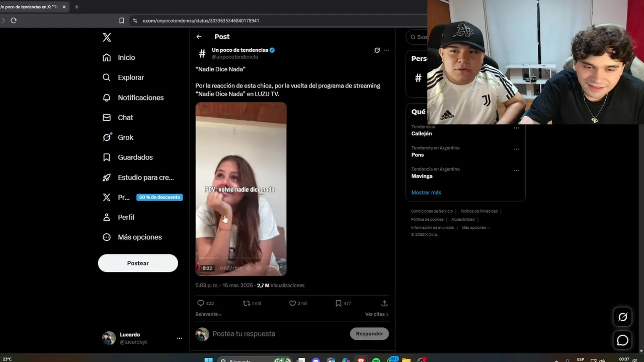This screenshot has height=362, width=644.
Task: Like the post with heart icon
Action: [292, 303]
